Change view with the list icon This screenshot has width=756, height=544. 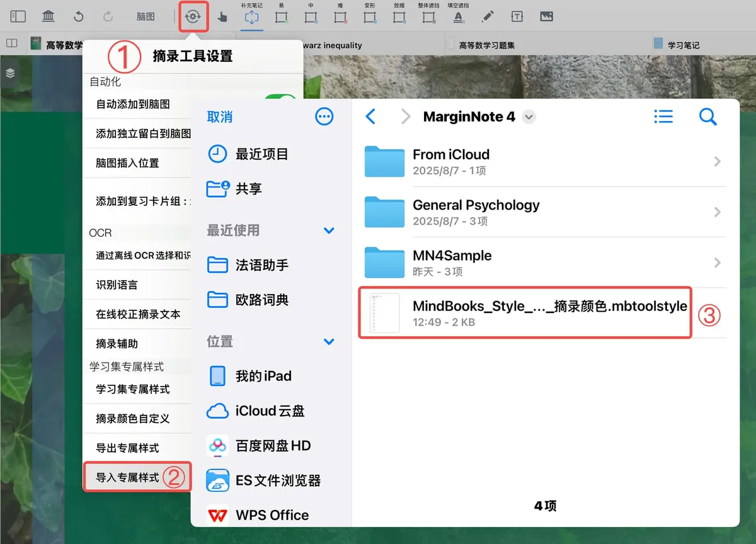pos(663,116)
